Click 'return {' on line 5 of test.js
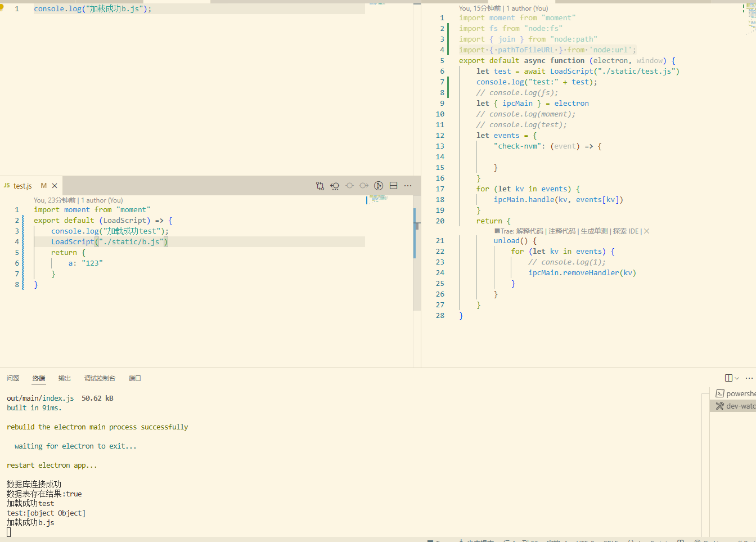 pyautogui.click(x=69, y=253)
